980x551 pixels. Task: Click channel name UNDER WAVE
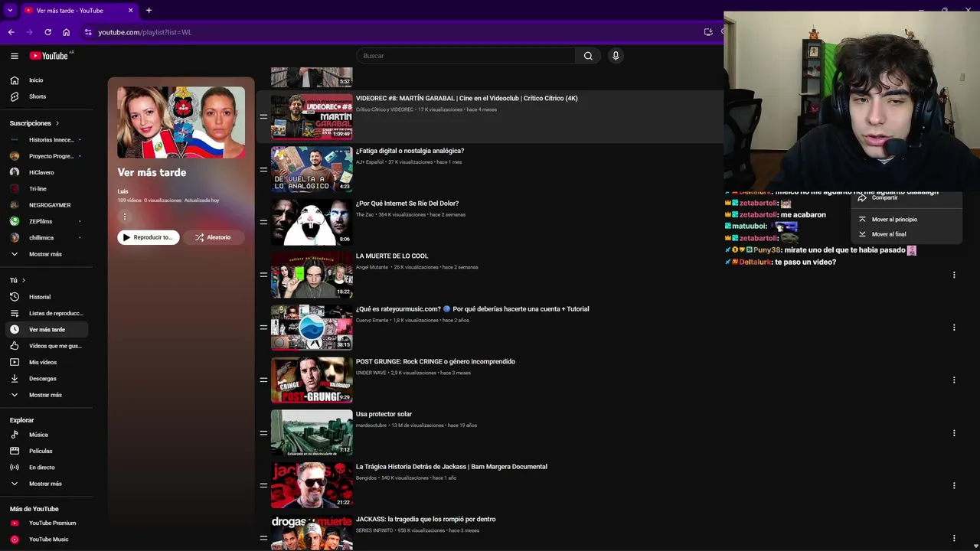[371, 373]
